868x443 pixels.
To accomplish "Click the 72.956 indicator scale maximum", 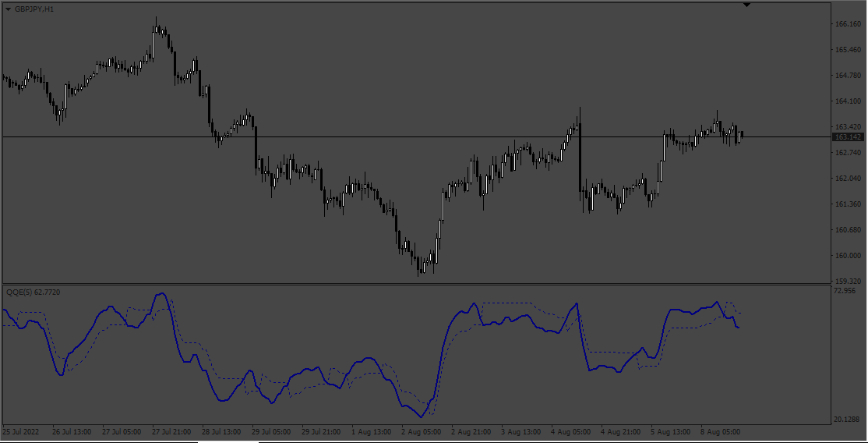I will point(845,291).
